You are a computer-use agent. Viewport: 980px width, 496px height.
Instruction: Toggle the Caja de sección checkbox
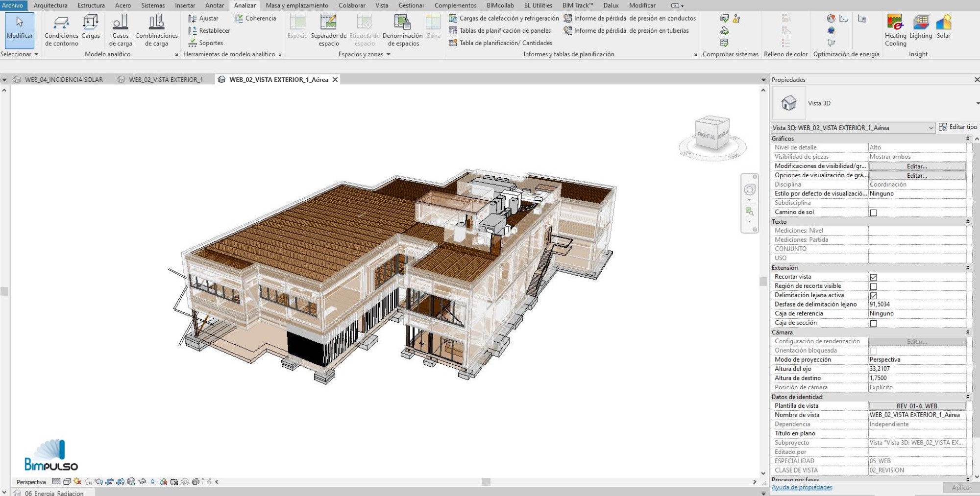[x=873, y=323]
